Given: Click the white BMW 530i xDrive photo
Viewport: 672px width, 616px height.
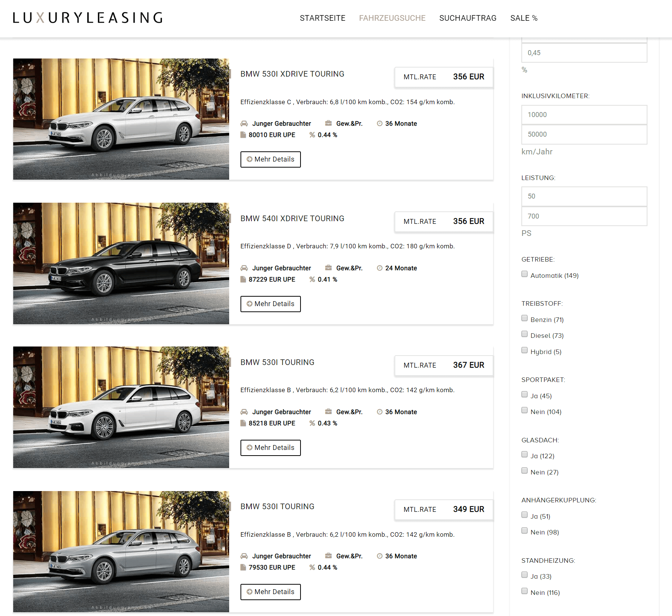Looking at the screenshot, I should click(x=121, y=119).
